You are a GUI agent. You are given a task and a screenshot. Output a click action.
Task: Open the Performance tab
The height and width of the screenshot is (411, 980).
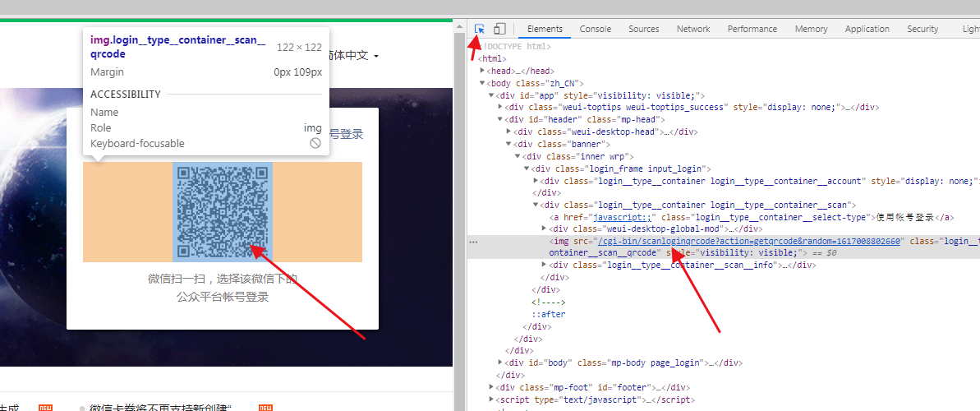click(752, 29)
